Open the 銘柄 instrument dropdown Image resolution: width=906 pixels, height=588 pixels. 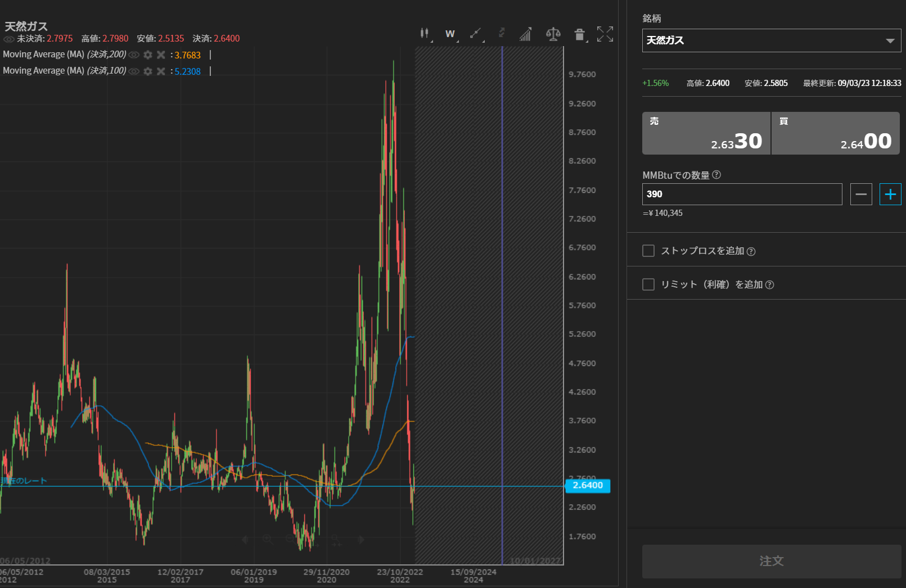click(x=771, y=40)
